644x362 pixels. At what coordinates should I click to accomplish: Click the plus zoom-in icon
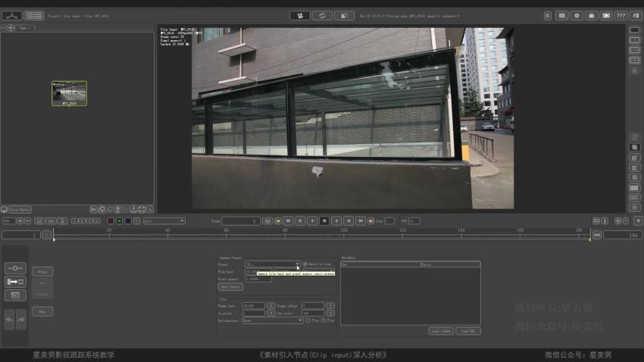pos(20,221)
